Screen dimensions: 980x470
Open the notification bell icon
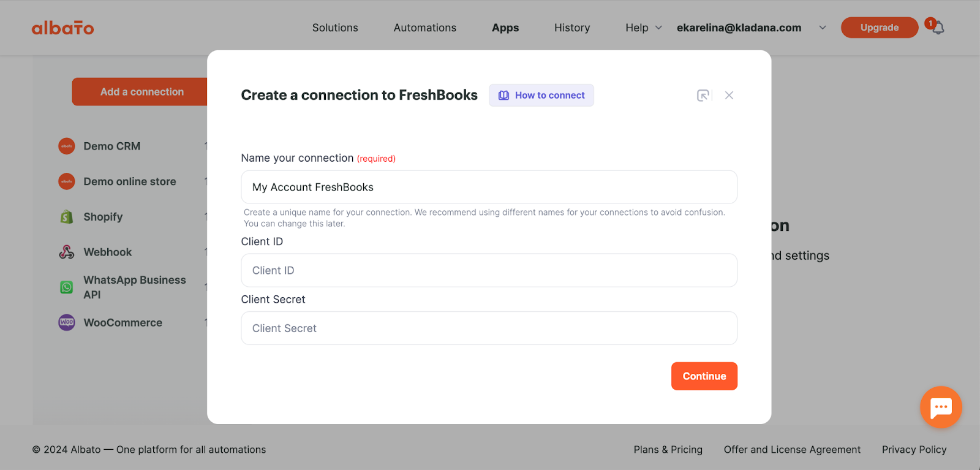coord(938,28)
